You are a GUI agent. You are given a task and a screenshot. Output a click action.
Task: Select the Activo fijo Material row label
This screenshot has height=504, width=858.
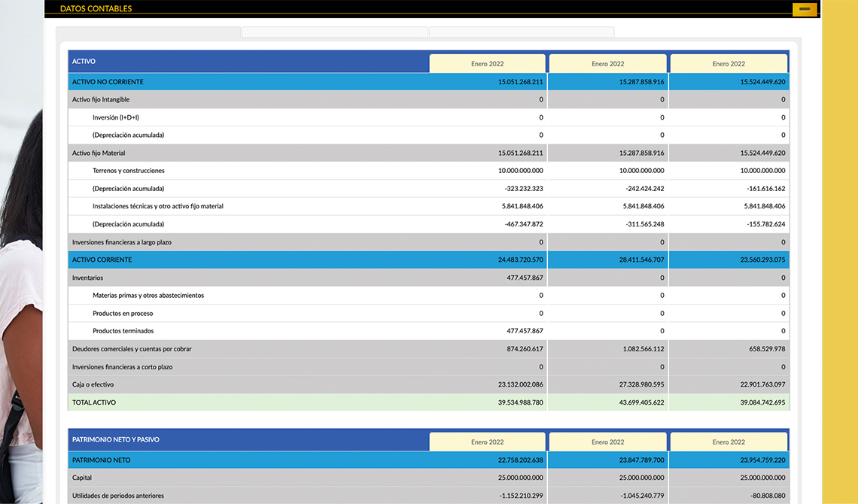(x=99, y=153)
